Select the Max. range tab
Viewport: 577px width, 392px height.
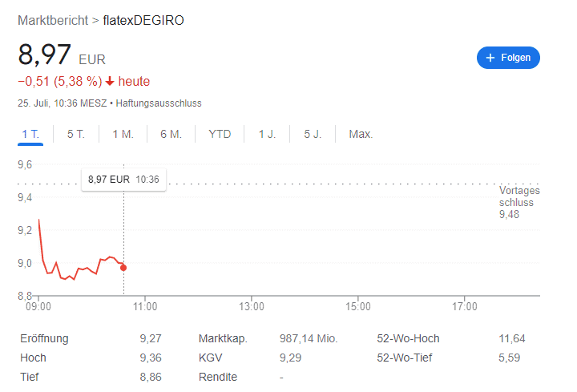pyautogui.click(x=361, y=134)
